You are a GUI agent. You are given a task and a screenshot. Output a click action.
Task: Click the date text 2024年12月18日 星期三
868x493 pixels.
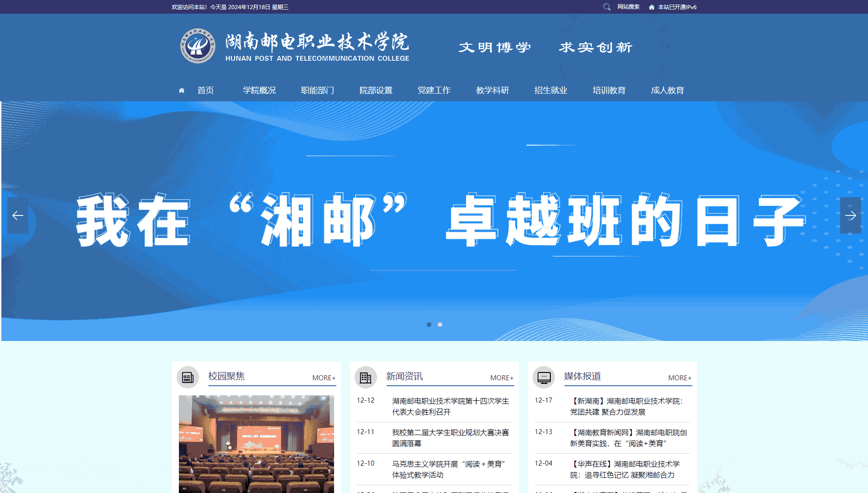[258, 7]
